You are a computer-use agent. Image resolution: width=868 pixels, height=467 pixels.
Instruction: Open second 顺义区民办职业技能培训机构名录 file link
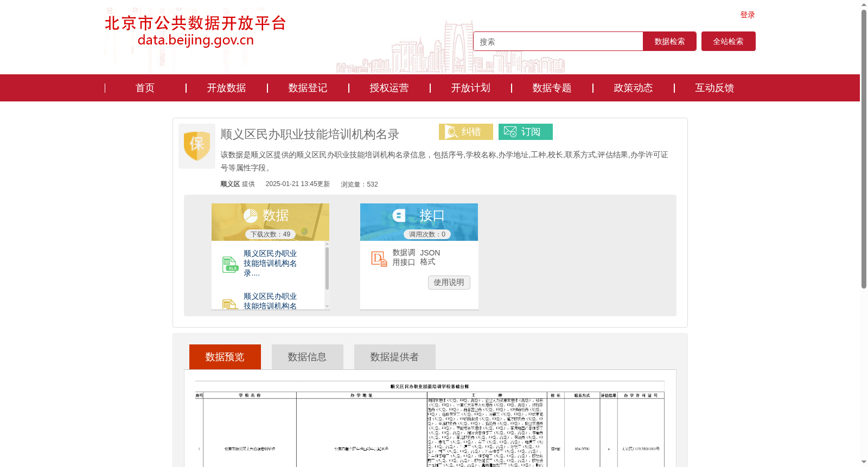click(x=270, y=302)
